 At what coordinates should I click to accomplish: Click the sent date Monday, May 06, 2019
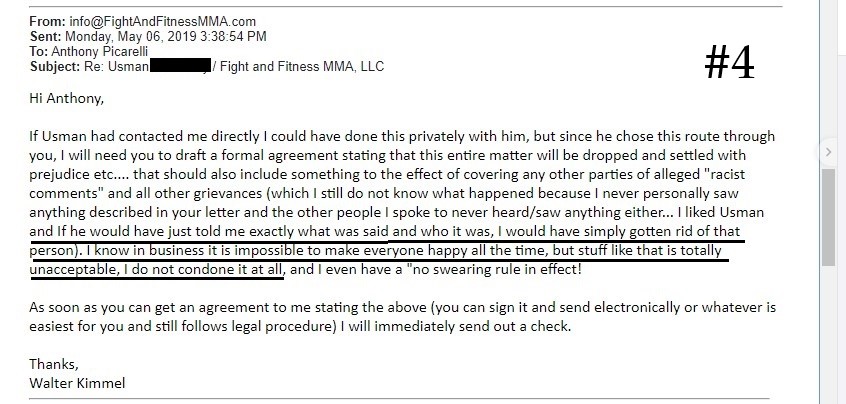120,37
